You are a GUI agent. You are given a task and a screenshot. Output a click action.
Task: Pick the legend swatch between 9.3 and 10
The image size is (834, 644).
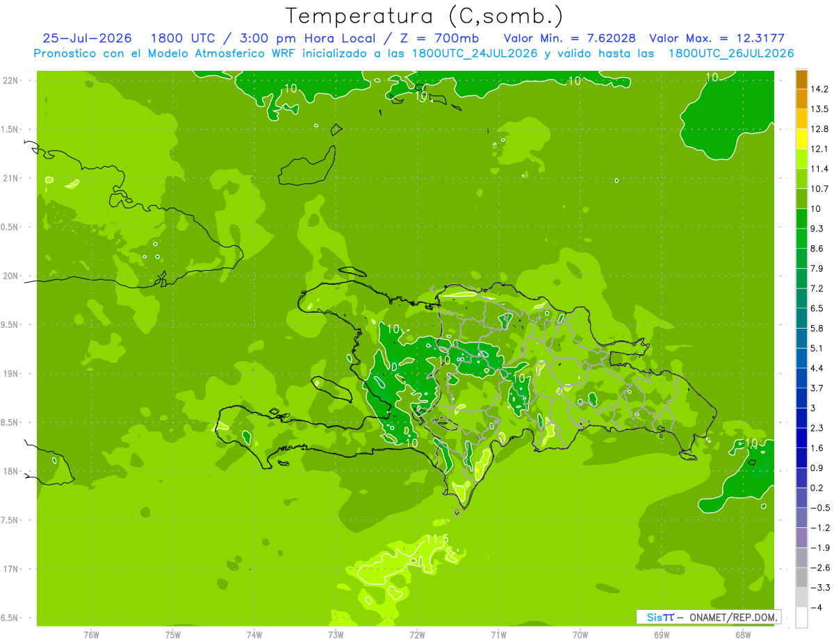click(x=801, y=219)
